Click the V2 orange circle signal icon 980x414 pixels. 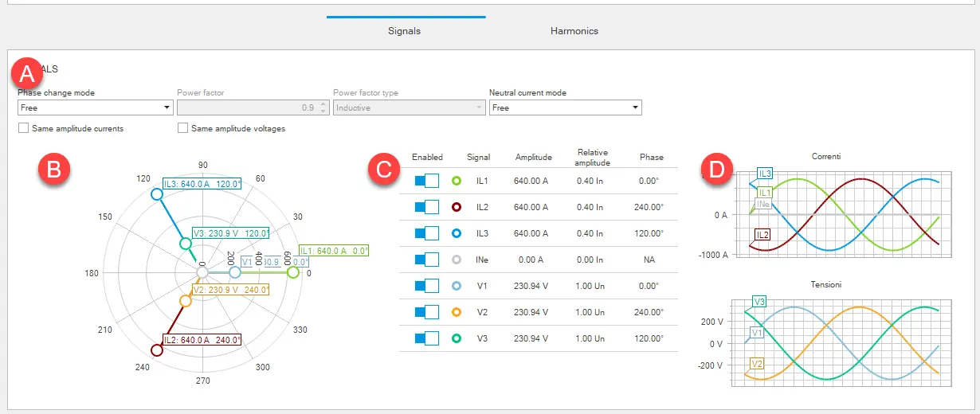click(x=457, y=312)
